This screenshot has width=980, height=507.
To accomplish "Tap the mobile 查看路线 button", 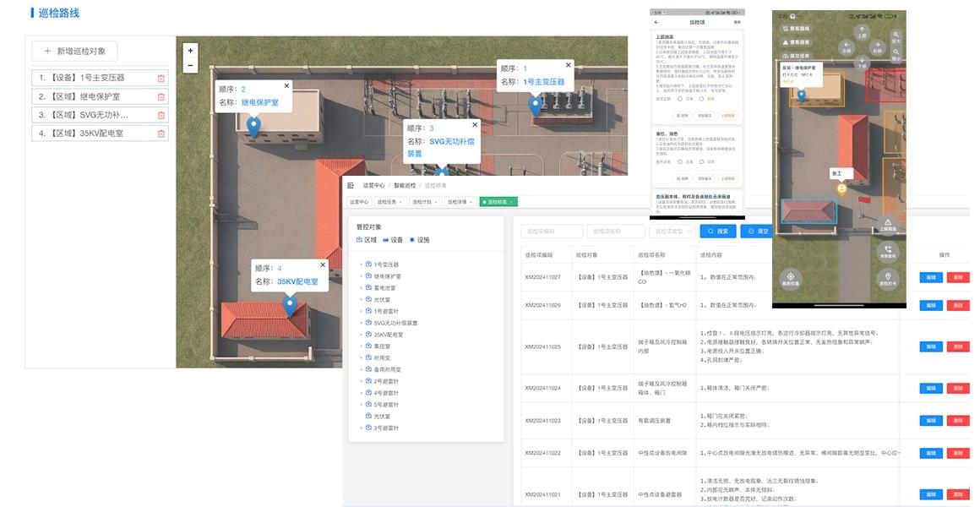I will pos(796,29).
